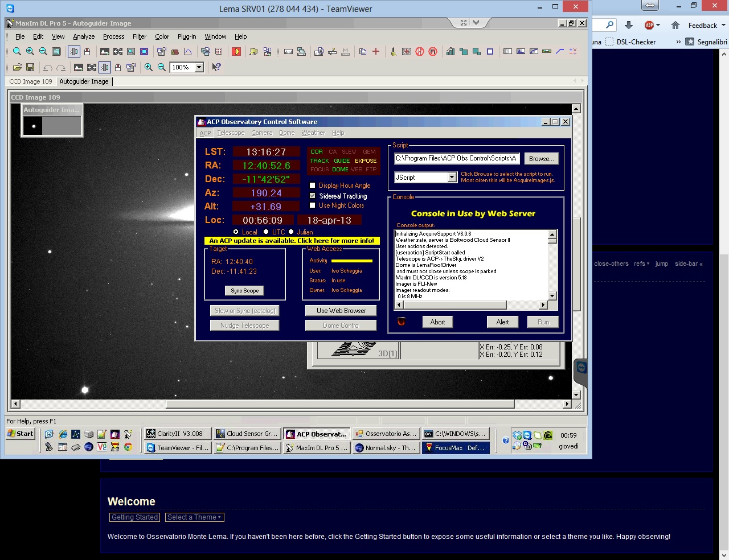Enable Use Night Colors checkbox

[x=312, y=205]
